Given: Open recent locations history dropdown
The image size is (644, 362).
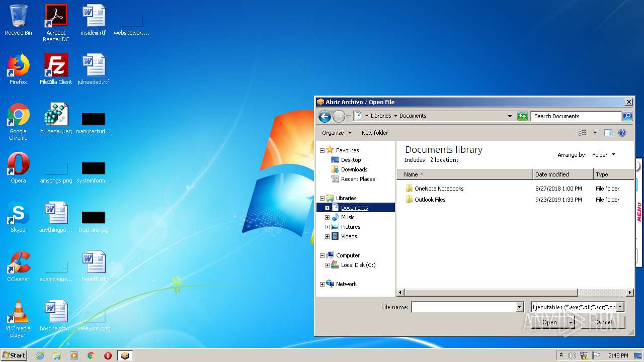Looking at the screenshot, I should pos(348,116).
